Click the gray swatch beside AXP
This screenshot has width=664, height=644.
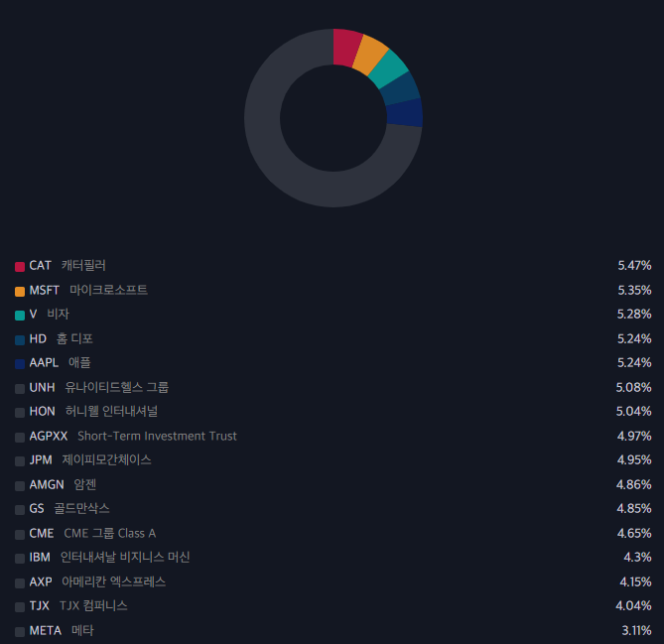tap(20, 583)
